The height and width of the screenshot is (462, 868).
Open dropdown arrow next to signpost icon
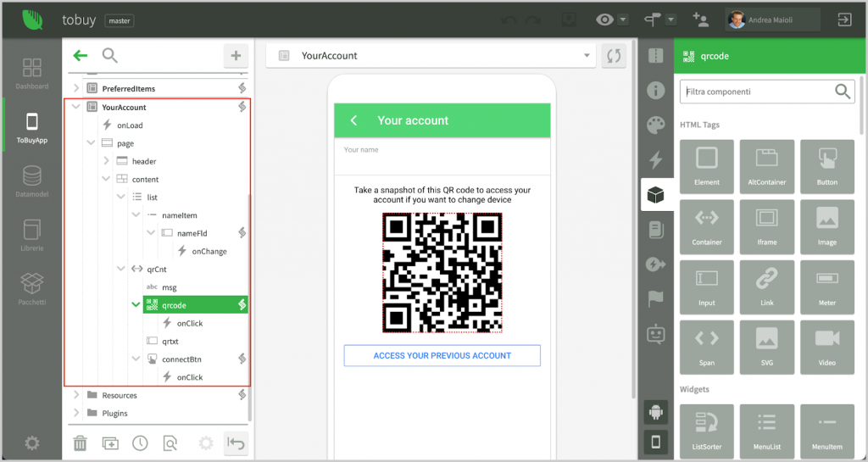coord(671,19)
